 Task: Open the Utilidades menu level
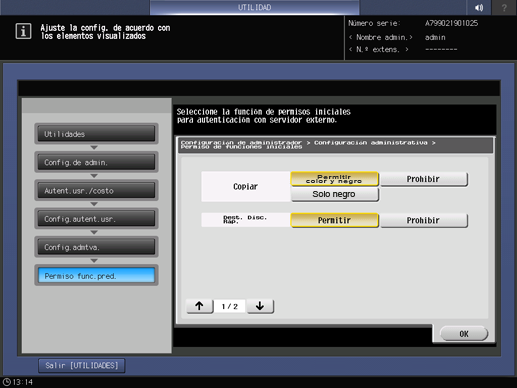[x=96, y=134]
